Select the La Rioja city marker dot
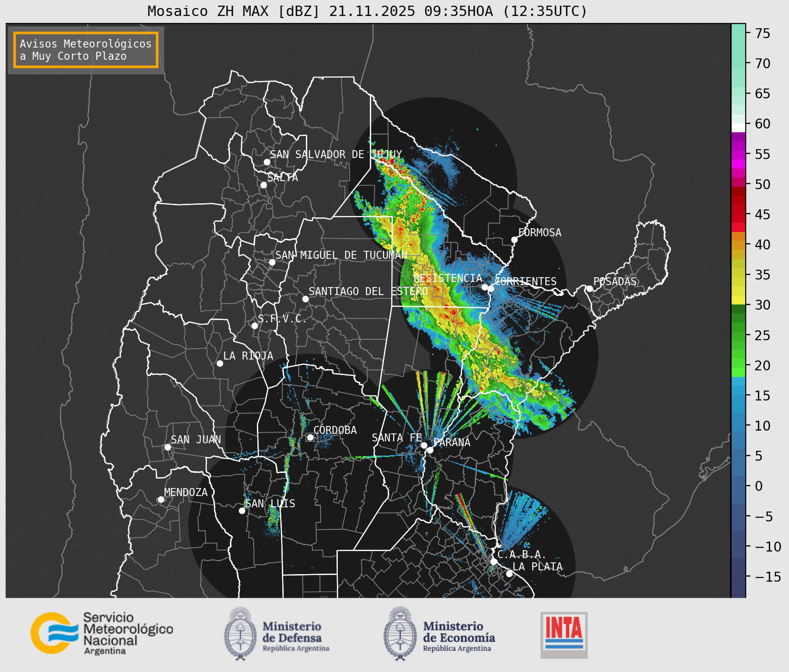This screenshot has width=789, height=672. point(220,363)
